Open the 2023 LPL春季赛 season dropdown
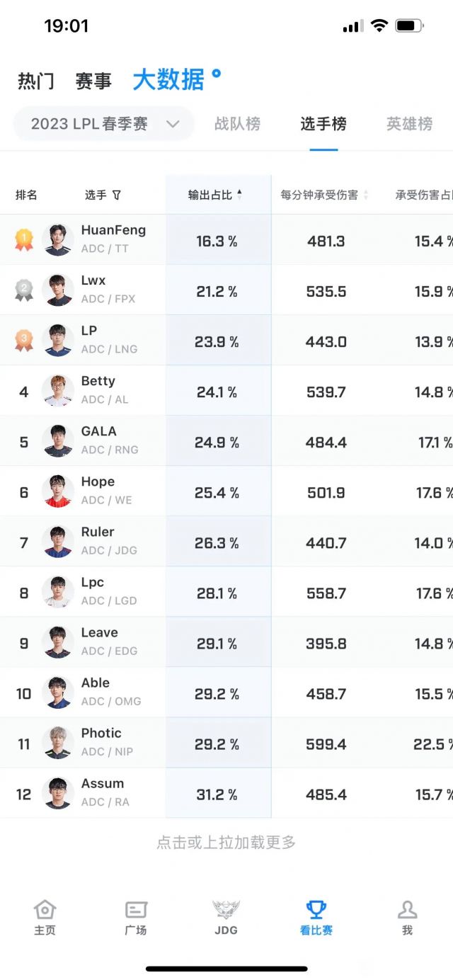453x980 pixels. click(x=104, y=124)
